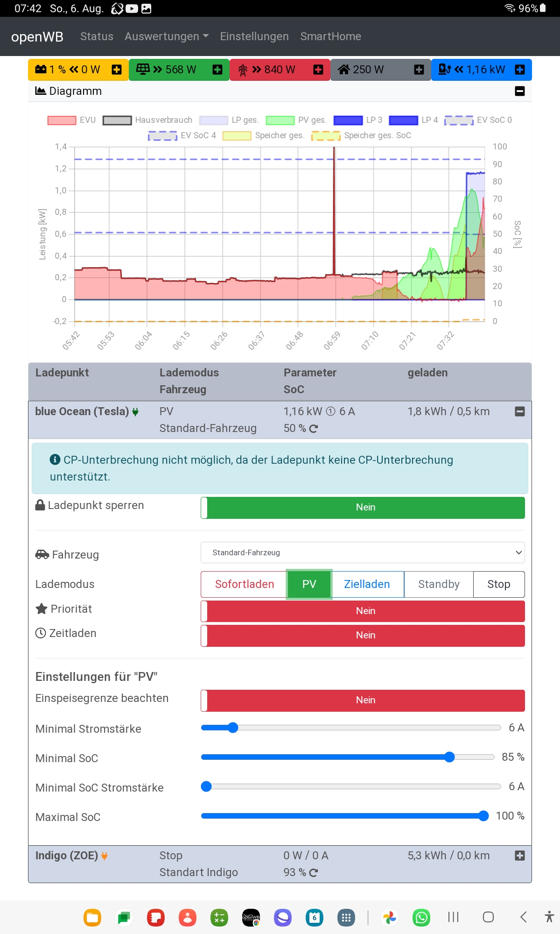
Task: Expand the grid 840 W card
Action: click(318, 70)
